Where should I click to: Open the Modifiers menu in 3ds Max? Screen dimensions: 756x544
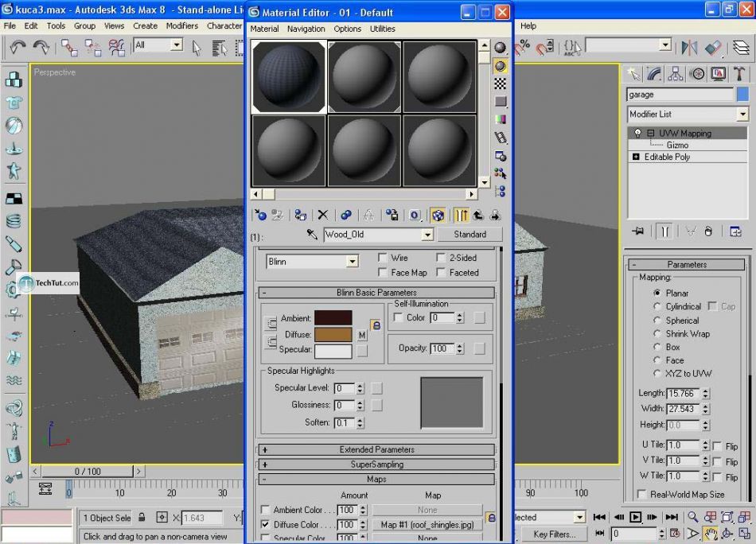pyautogui.click(x=181, y=26)
